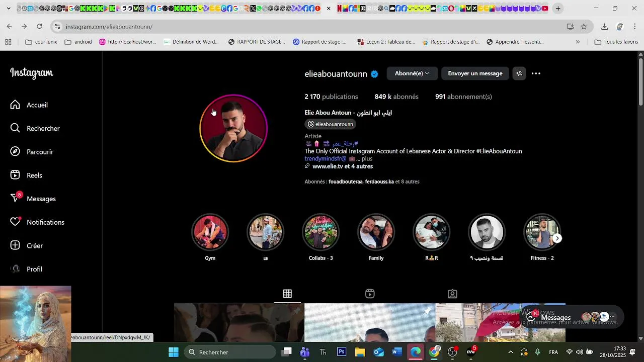The width and height of the screenshot is (644, 362).
Task: Click the رحلة_عمر hashtag
Action: (x=345, y=143)
